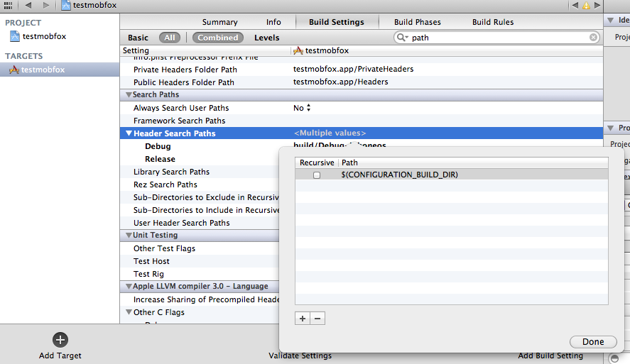Click testmobfox.app/Headers value

pos(341,82)
